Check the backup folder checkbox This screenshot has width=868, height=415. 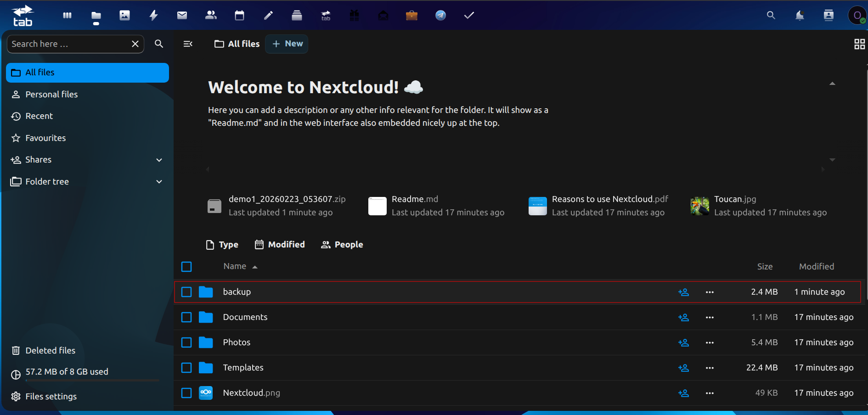pos(186,292)
